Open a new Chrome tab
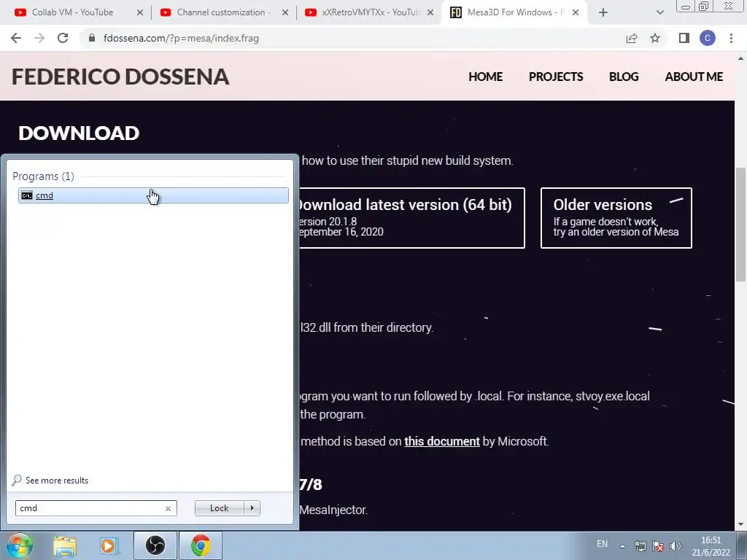Viewport: 747px width, 560px height. coord(603,13)
